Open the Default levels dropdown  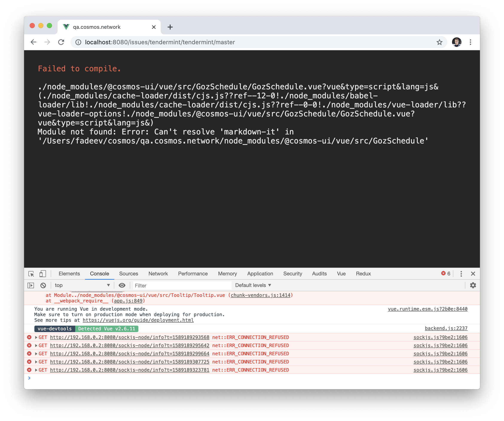click(253, 285)
